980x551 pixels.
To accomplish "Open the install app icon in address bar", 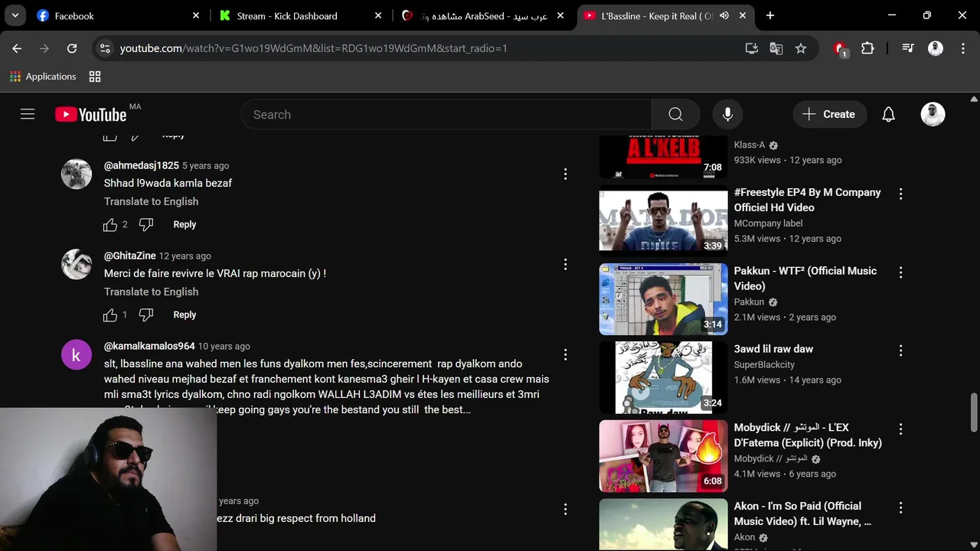I will [752, 48].
